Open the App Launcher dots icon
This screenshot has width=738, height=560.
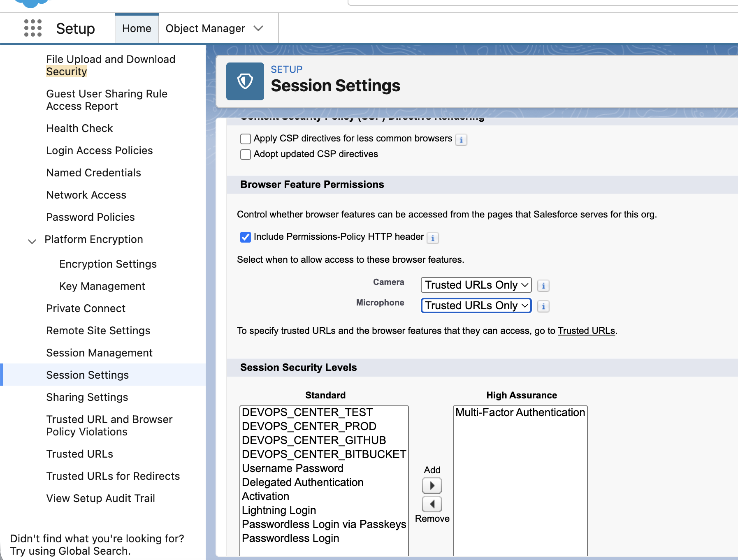(x=33, y=28)
